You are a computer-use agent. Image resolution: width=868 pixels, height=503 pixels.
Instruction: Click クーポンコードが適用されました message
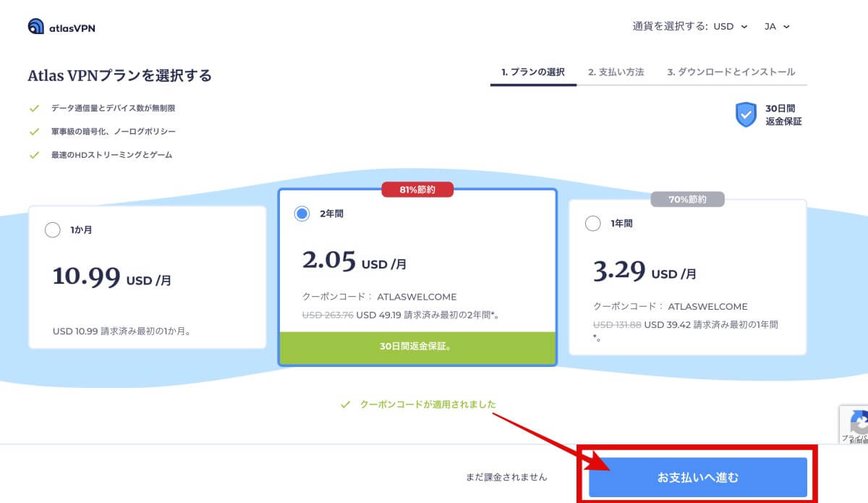428,405
